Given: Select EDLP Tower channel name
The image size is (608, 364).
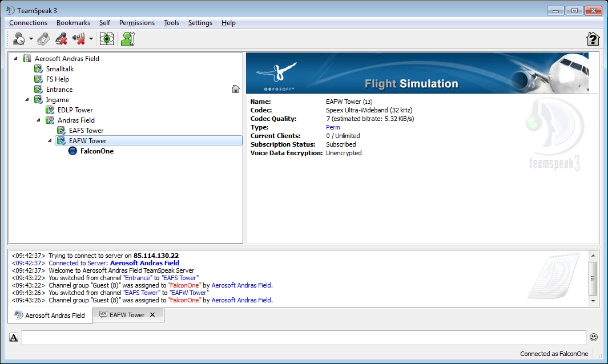Looking at the screenshot, I should tap(75, 110).
